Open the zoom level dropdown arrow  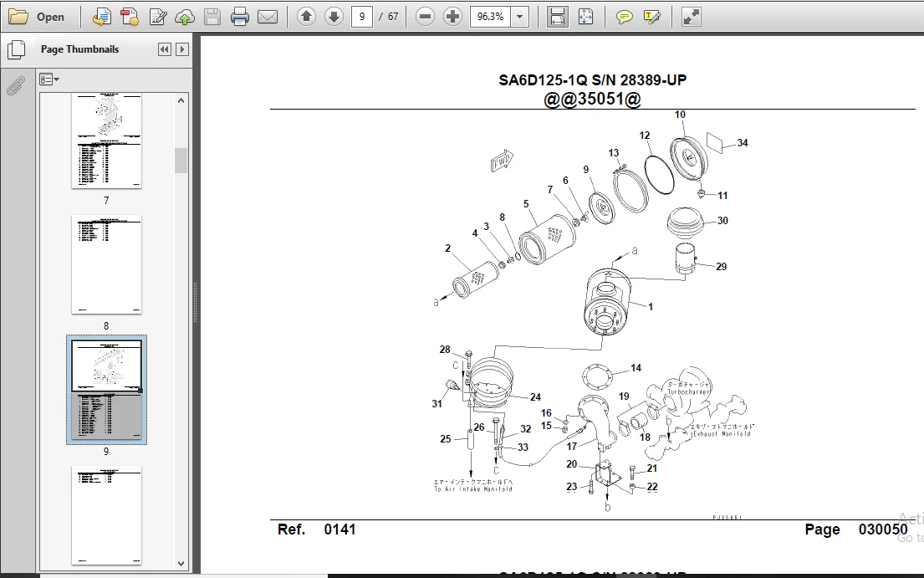pyautogui.click(x=520, y=17)
